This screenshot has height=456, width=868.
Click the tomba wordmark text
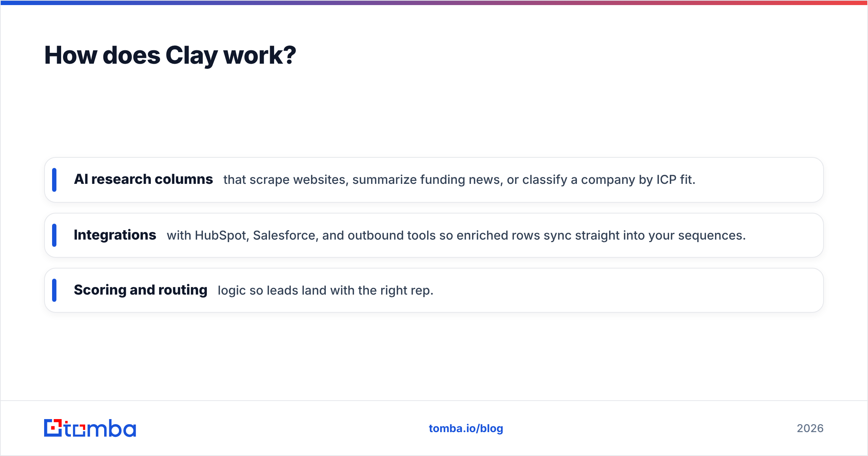tap(100, 428)
